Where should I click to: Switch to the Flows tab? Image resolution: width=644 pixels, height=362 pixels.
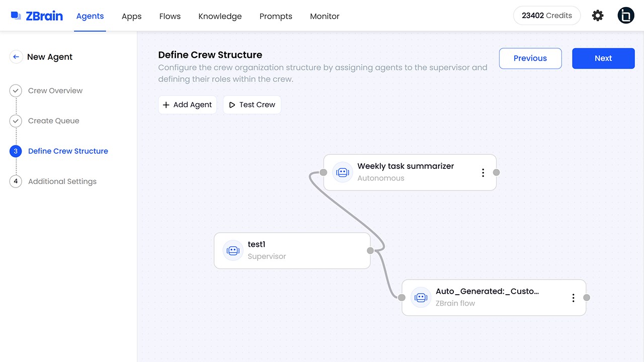[170, 16]
